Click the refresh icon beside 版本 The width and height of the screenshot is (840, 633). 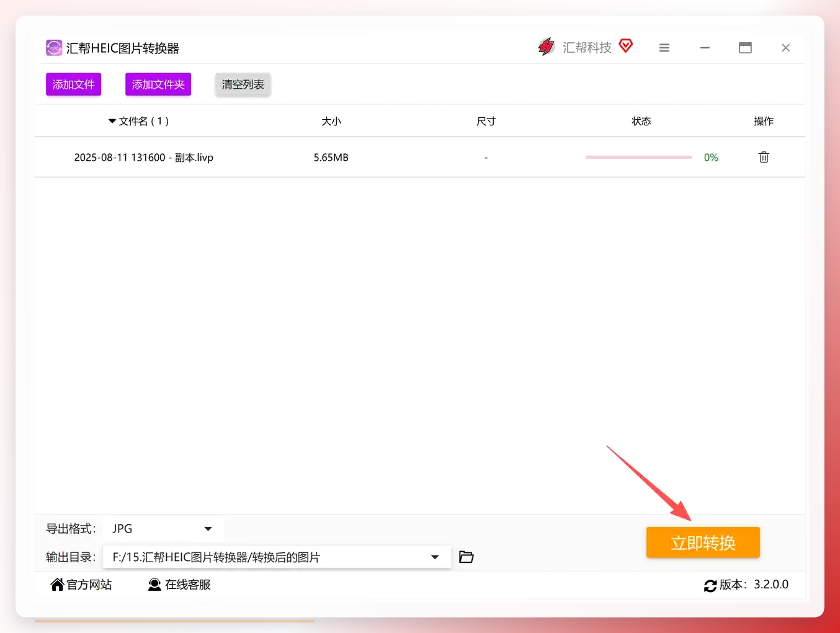710,585
